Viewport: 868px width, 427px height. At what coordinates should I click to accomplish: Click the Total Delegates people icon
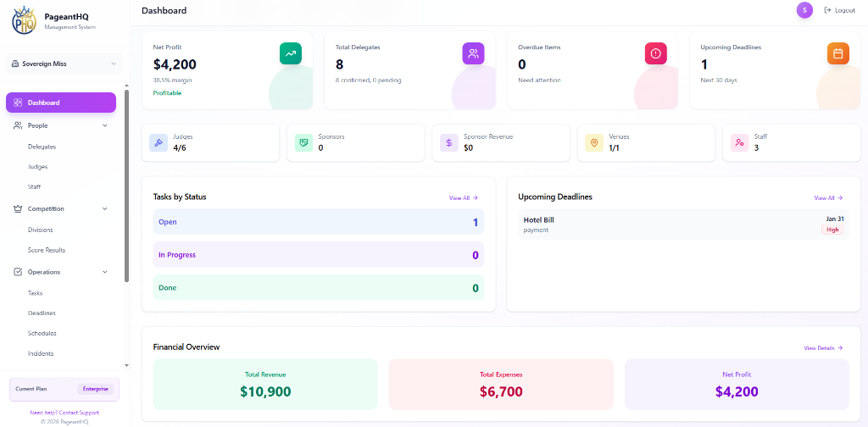(x=473, y=53)
